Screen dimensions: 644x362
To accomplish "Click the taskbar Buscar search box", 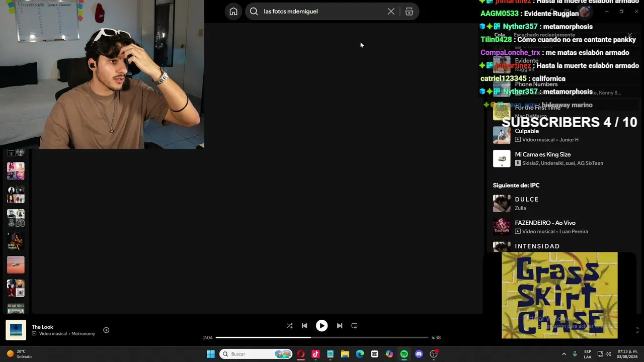I will pos(256,354).
